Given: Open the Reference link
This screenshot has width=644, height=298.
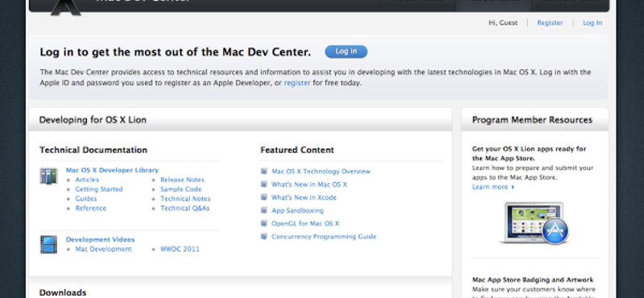Looking at the screenshot, I should (91, 208).
